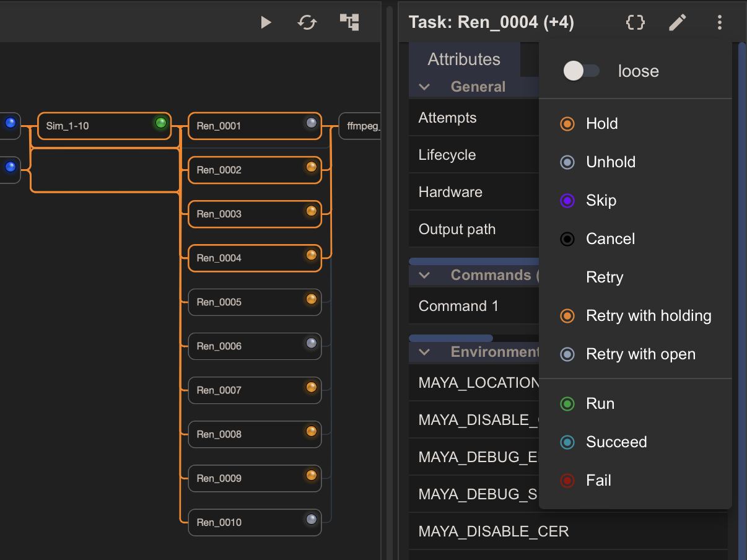Click the refresh graph icon
This screenshot has height=560, width=747.
307,23
